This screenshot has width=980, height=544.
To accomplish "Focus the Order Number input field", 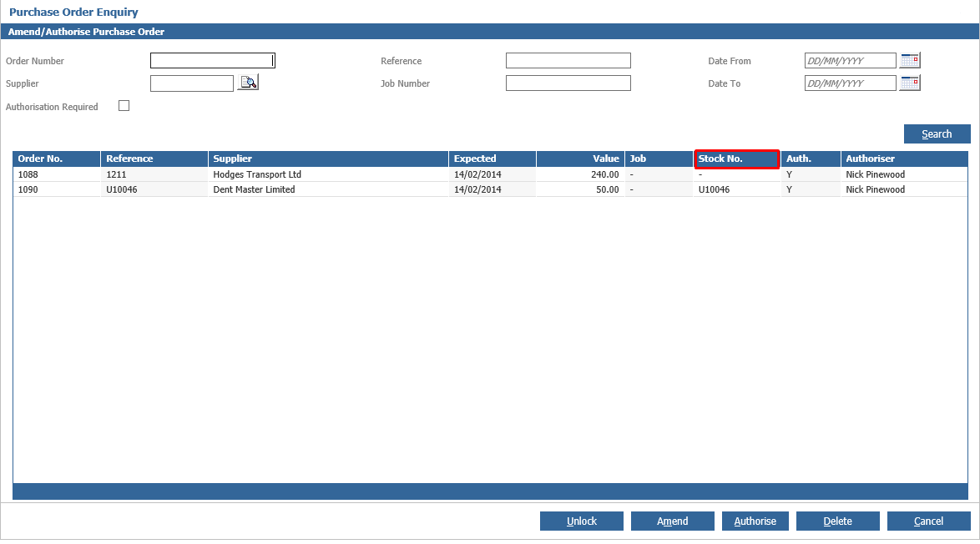I will coord(212,61).
